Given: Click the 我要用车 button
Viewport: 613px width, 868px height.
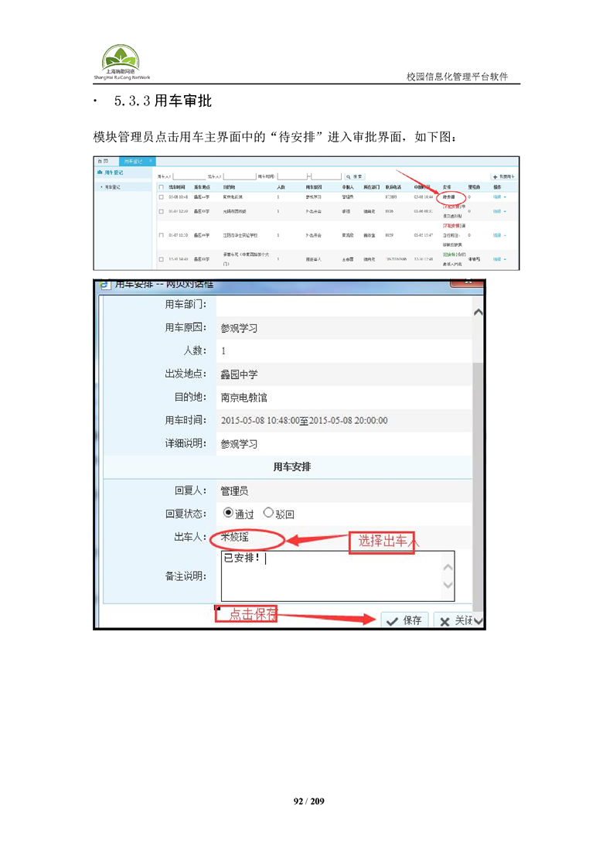Looking at the screenshot, I should coord(503,176).
